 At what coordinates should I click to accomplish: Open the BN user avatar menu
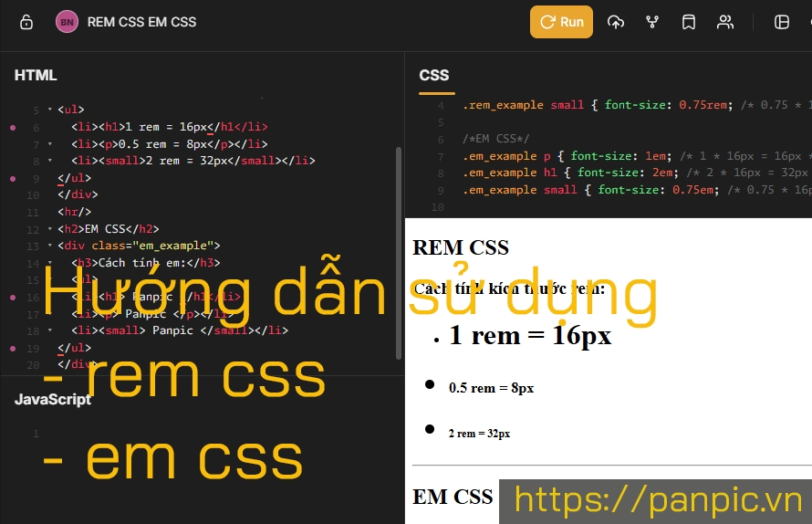pos(67,22)
